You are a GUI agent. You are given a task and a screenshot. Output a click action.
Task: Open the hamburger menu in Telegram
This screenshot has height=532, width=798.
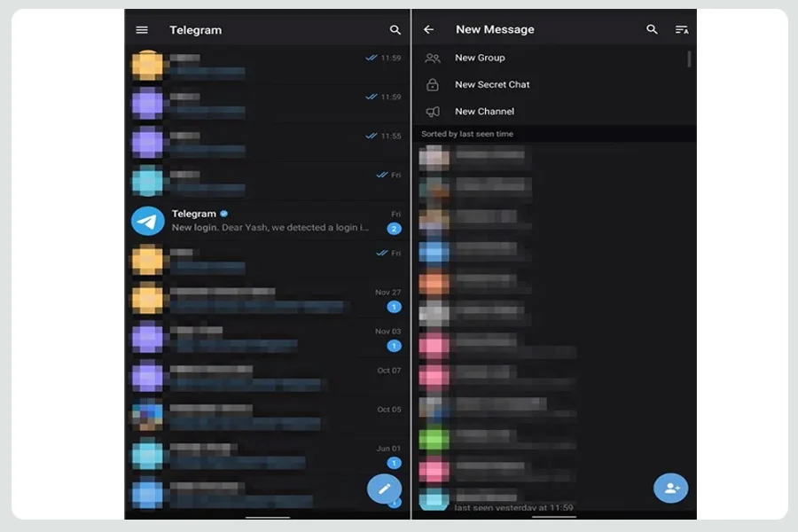pos(142,30)
